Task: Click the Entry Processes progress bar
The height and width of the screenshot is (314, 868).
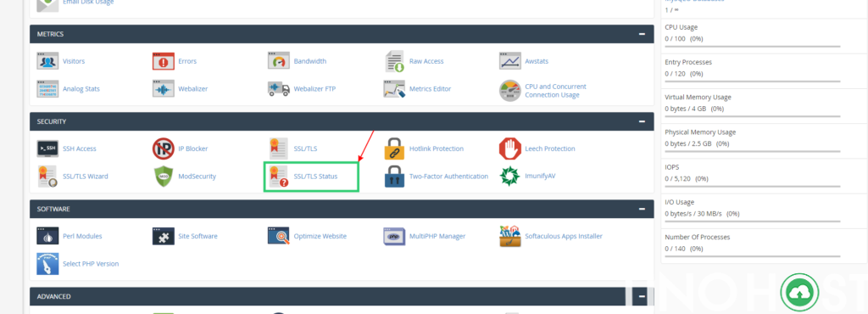Action: (x=753, y=81)
